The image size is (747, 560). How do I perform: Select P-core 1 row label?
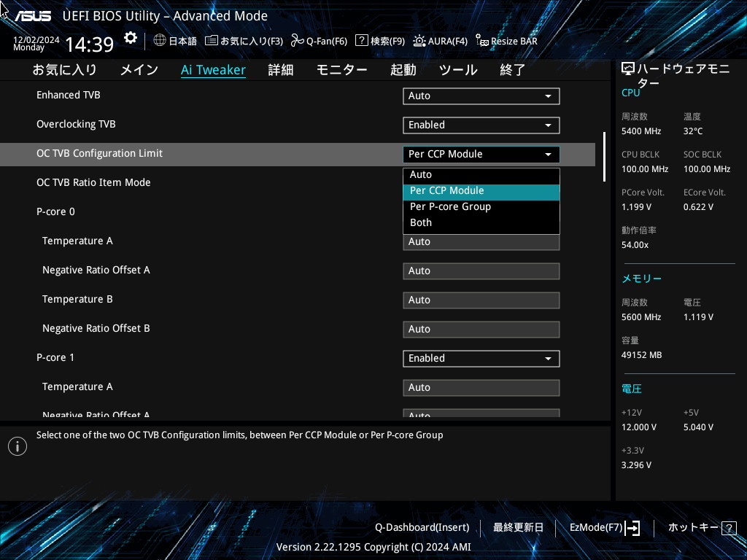coord(55,357)
